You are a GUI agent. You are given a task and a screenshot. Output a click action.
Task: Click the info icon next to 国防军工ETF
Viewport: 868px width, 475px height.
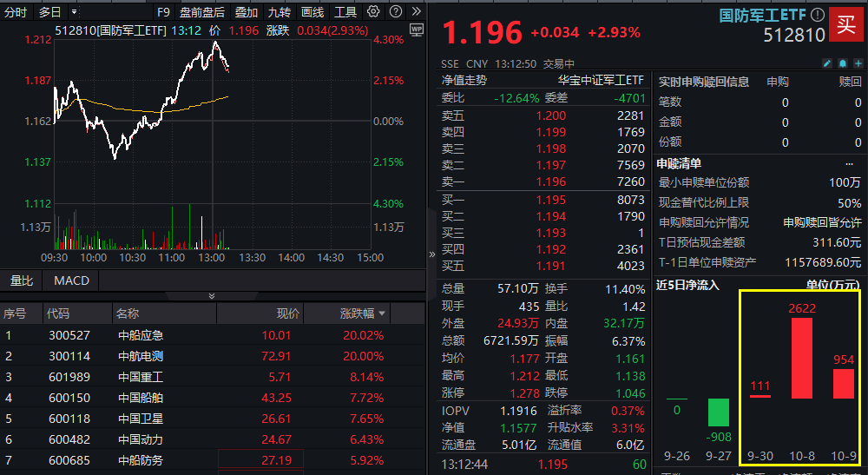[x=816, y=16]
